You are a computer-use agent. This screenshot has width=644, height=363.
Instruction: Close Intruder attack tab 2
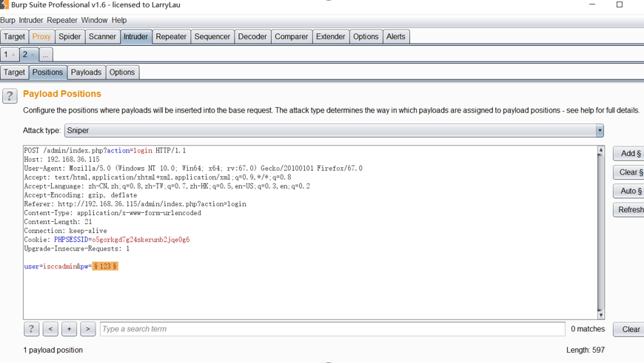pyautogui.click(x=33, y=55)
